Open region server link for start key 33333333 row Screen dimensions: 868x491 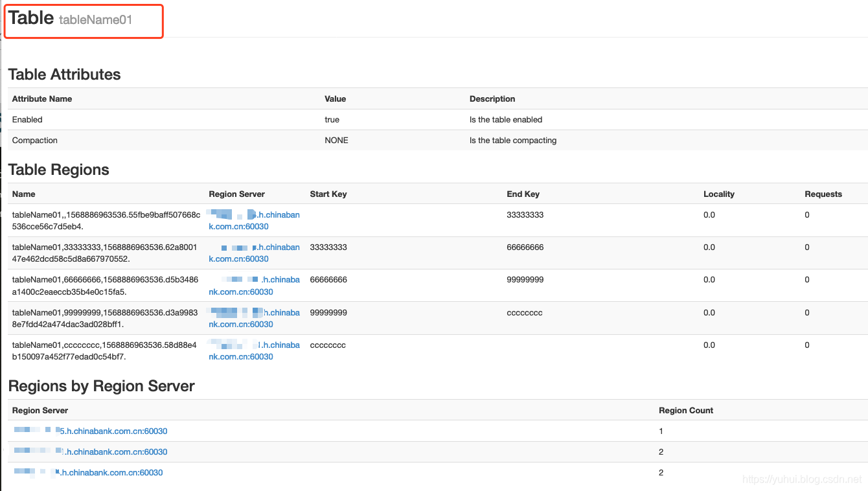(x=254, y=253)
